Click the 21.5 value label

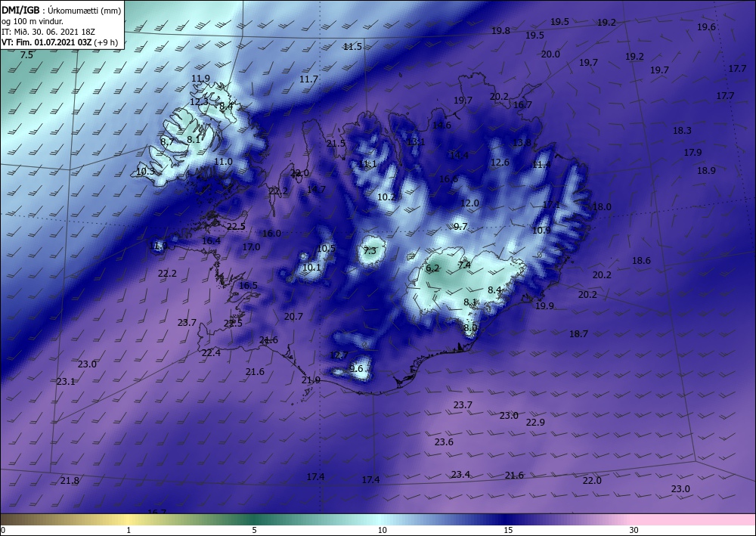[x=336, y=143]
